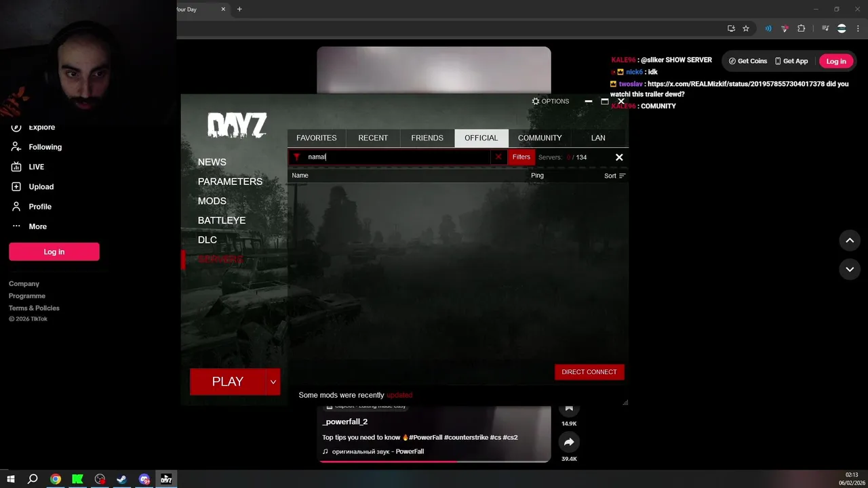This screenshot has width=868, height=488.
Task: Bookmark page with Chrome star icon
Action: [x=746, y=28]
